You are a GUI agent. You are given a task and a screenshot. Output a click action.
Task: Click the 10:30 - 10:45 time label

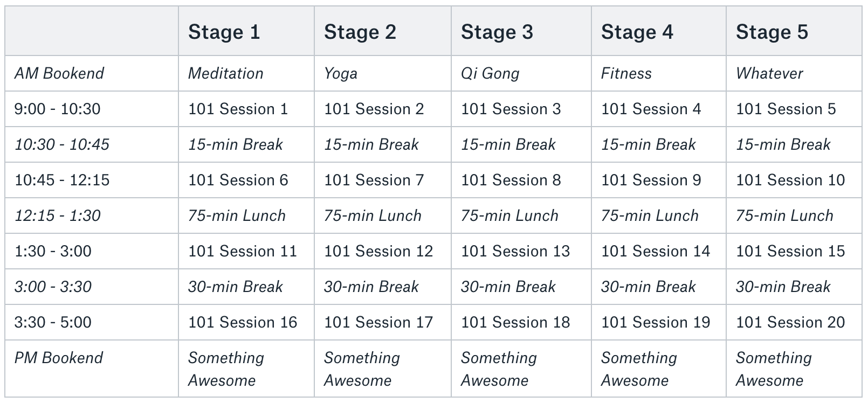coord(61,144)
